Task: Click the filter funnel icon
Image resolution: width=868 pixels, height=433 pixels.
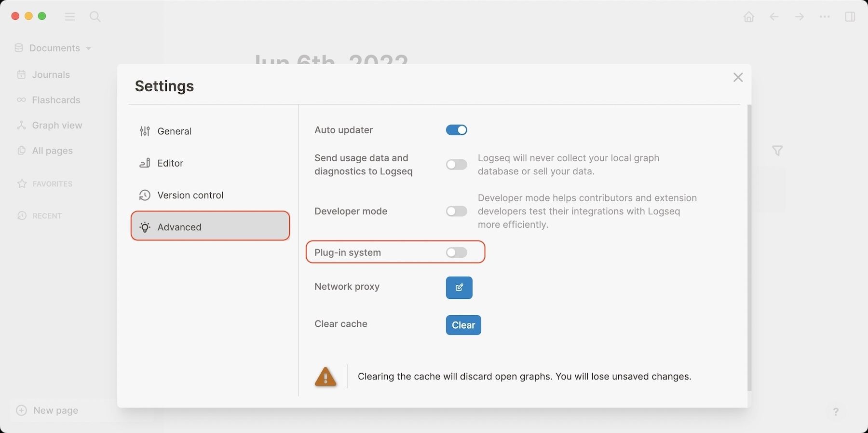Action: click(x=777, y=151)
